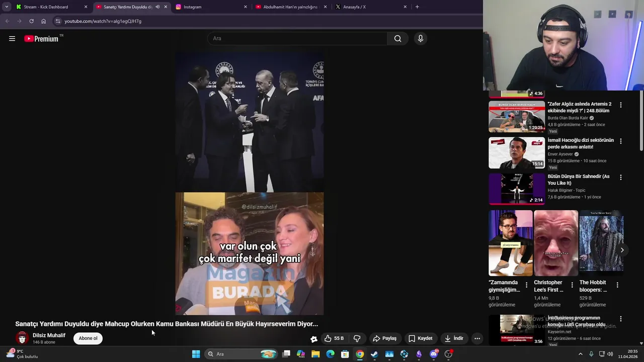Open Bütün Dünya Bir Sahnedir video thumbnail
Image resolution: width=644 pixels, height=362 pixels.
517,189
